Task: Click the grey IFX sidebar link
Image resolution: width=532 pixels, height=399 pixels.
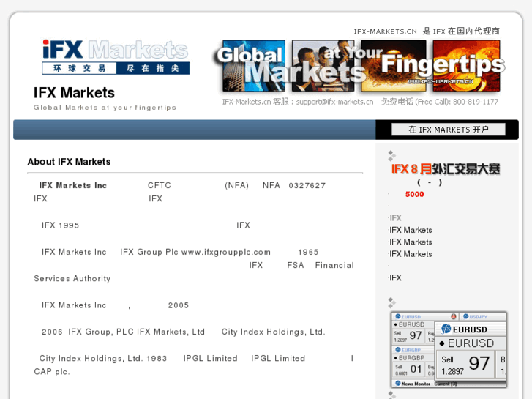Action: coord(395,218)
